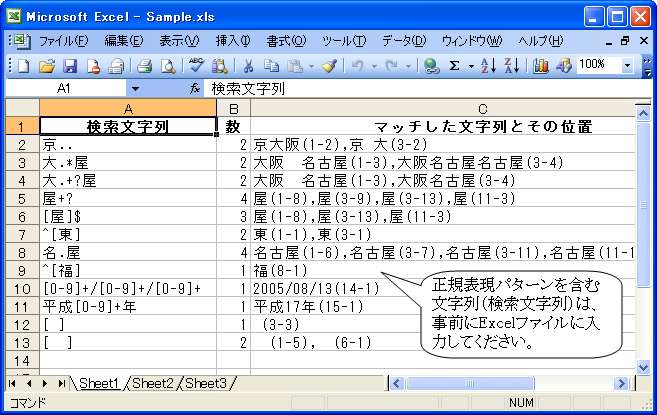The width and height of the screenshot is (657, 415).
Task: Click the New workbook icon
Action: [24, 66]
